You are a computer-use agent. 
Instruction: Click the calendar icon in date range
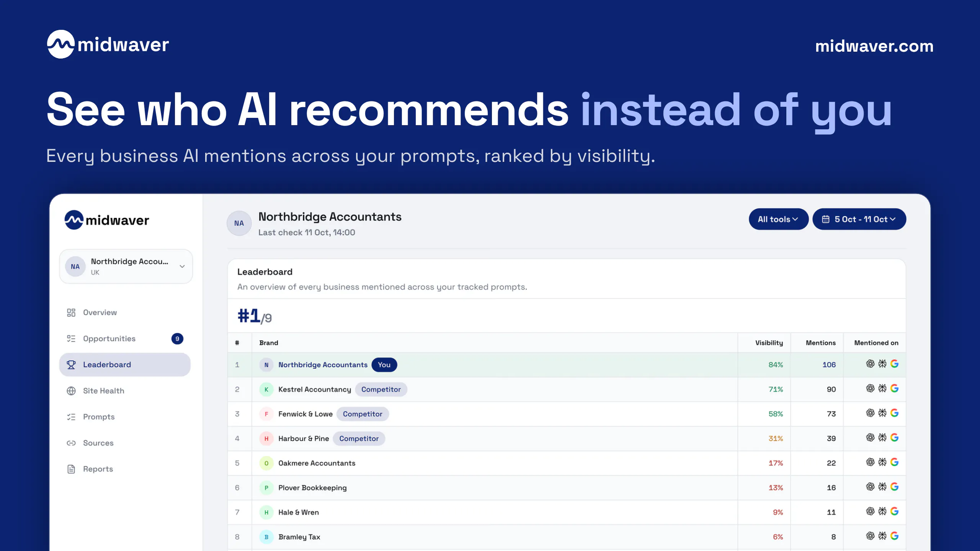(826, 219)
